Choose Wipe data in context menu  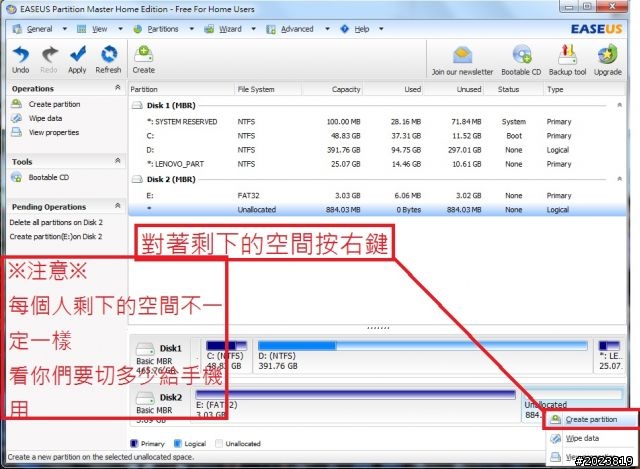(x=582, y=438)
